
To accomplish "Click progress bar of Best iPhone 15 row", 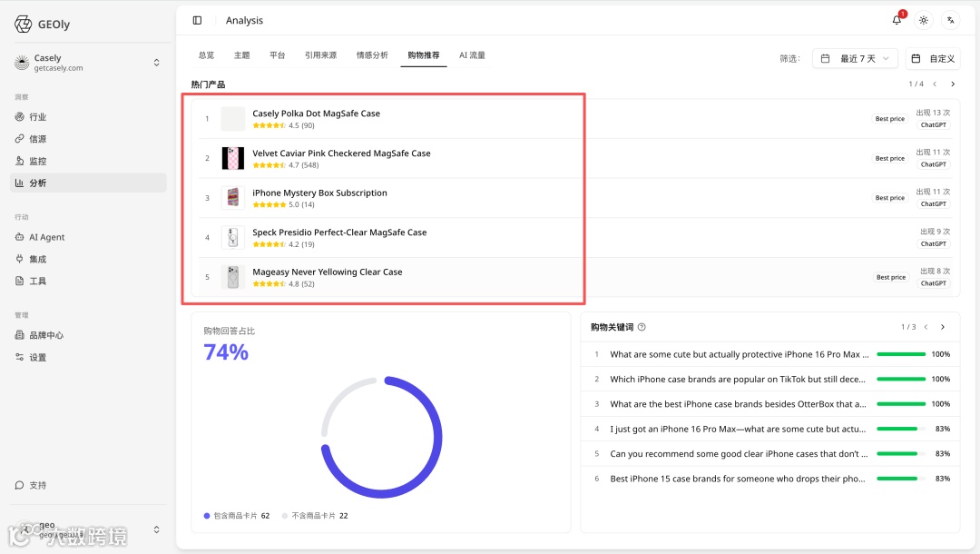I will coord(901,479).
